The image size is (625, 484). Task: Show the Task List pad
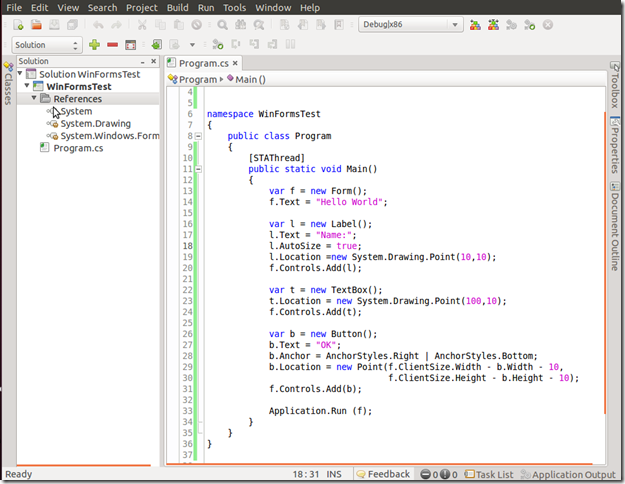[493, 475]
